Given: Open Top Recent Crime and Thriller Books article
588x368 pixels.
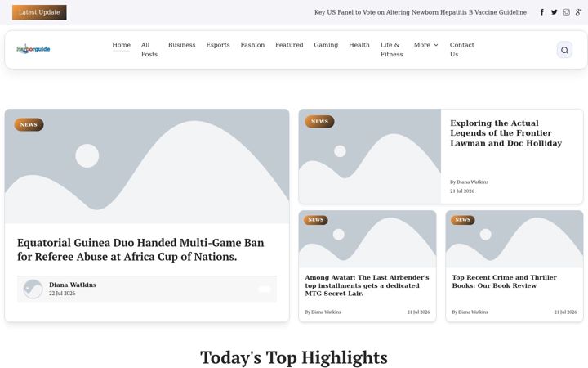Looking at the screenshot, I should point(504,281).
